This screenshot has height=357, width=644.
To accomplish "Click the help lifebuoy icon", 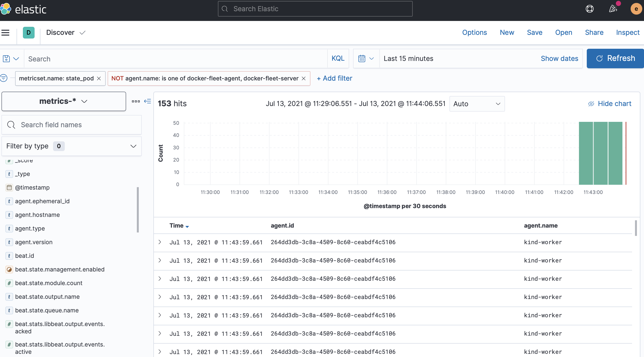I will (x=589, y=9).
